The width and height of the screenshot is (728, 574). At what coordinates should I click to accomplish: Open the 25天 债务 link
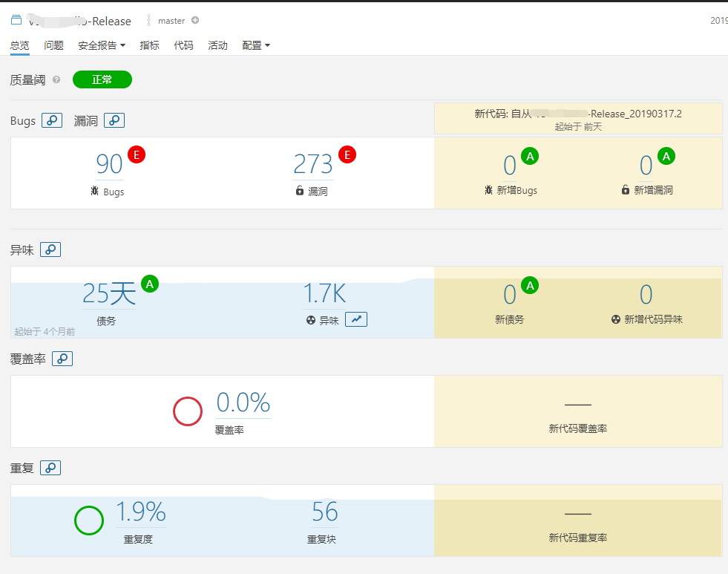point(109,293)
